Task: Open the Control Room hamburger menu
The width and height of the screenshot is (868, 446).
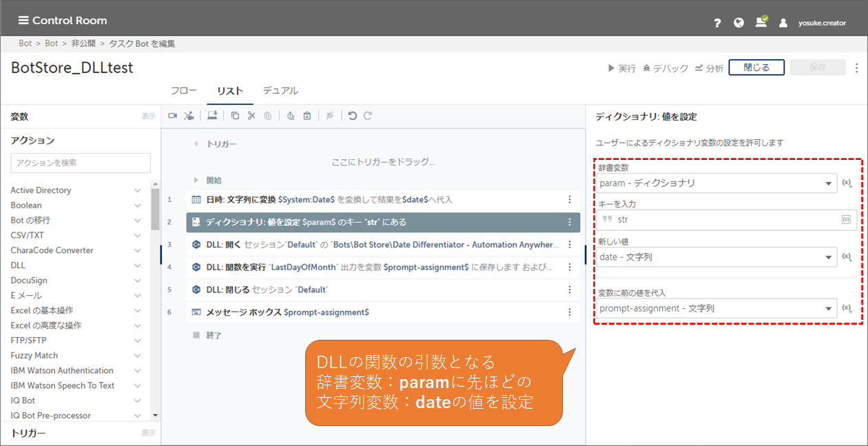Action: (23, 20)
